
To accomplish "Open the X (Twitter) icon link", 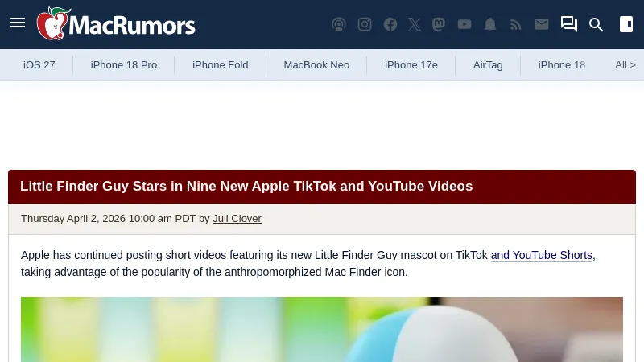I will click(415, 24).
